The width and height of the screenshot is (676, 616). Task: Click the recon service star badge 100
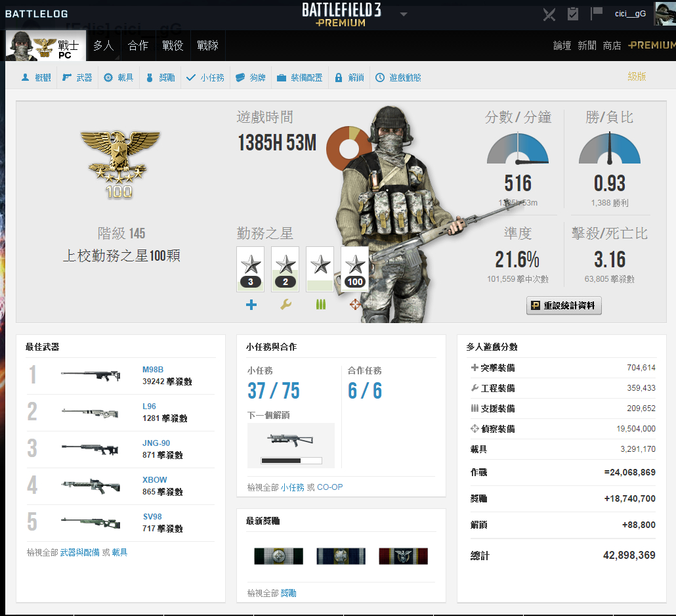[x=355, y=269]
